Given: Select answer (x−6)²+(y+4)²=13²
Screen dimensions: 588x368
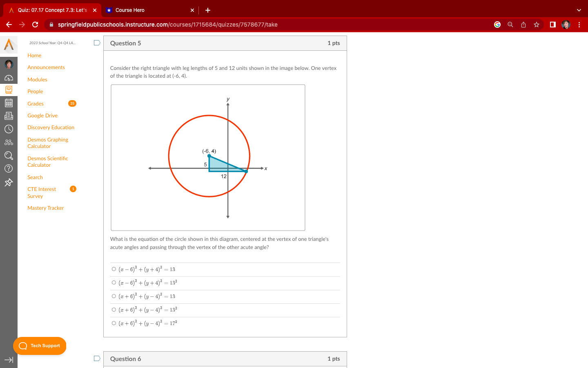Looking at the screenshot, I should (114, 283).
